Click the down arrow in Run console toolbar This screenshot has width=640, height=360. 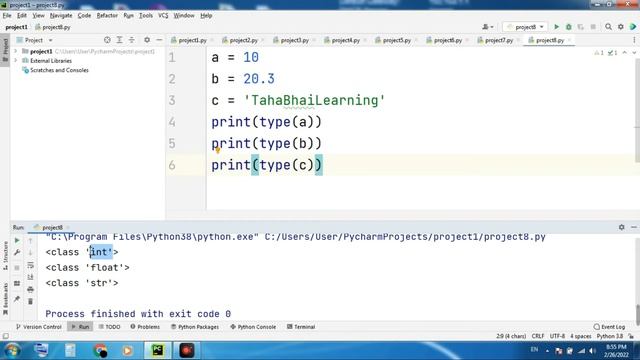coord(30,253)
